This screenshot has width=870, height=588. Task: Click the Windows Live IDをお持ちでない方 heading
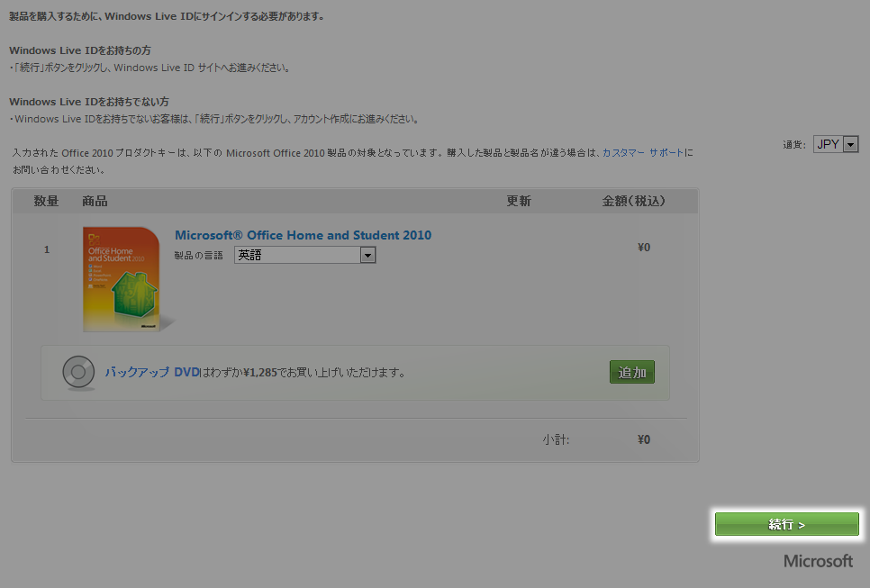89,102
